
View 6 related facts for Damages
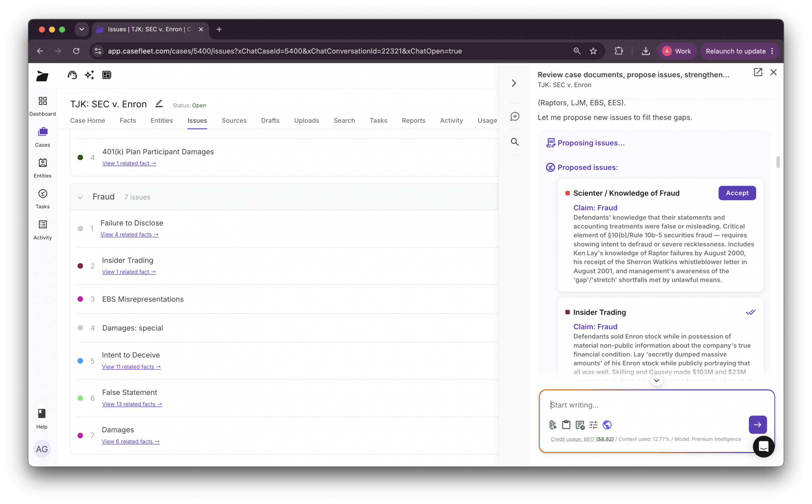pos(130,441)
